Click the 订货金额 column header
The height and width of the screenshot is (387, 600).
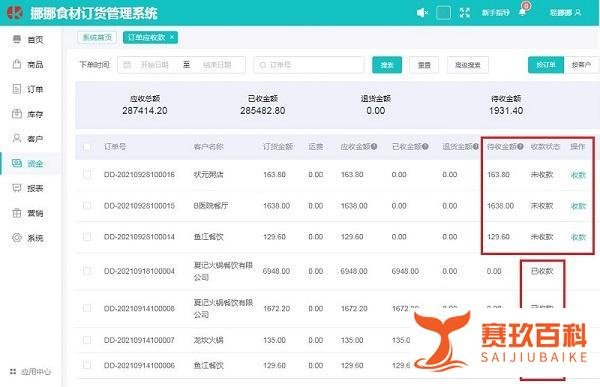277,146
